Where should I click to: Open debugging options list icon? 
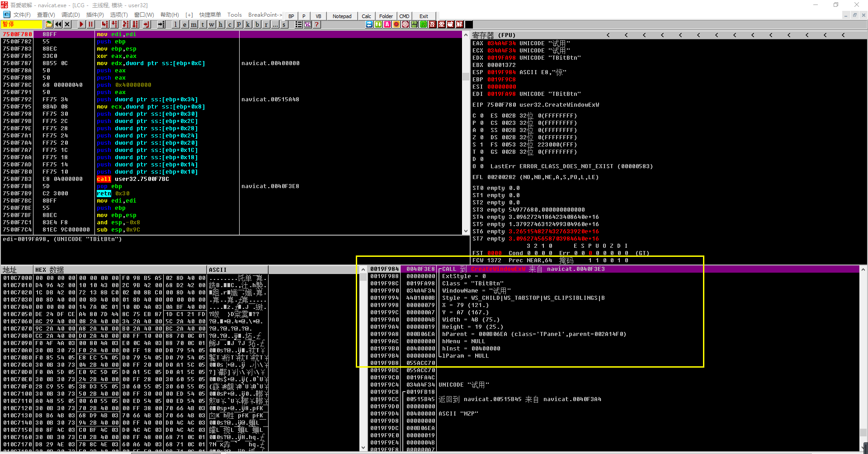coord(298,24)
